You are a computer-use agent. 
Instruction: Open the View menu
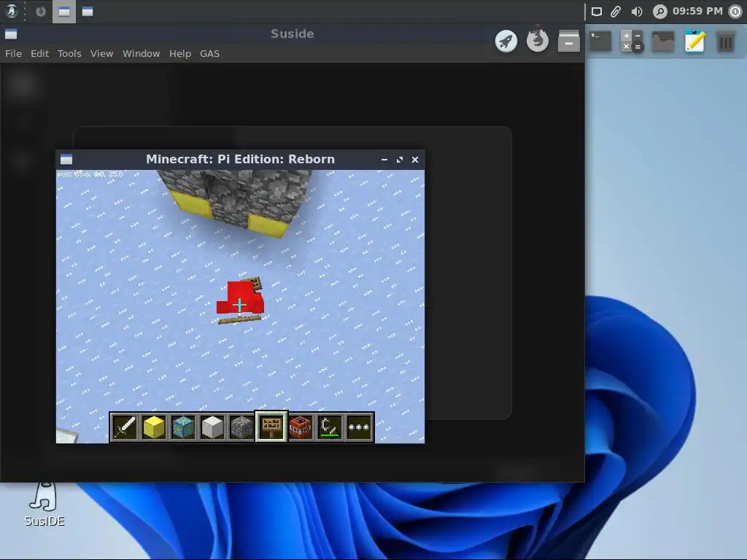click(102, 53)
